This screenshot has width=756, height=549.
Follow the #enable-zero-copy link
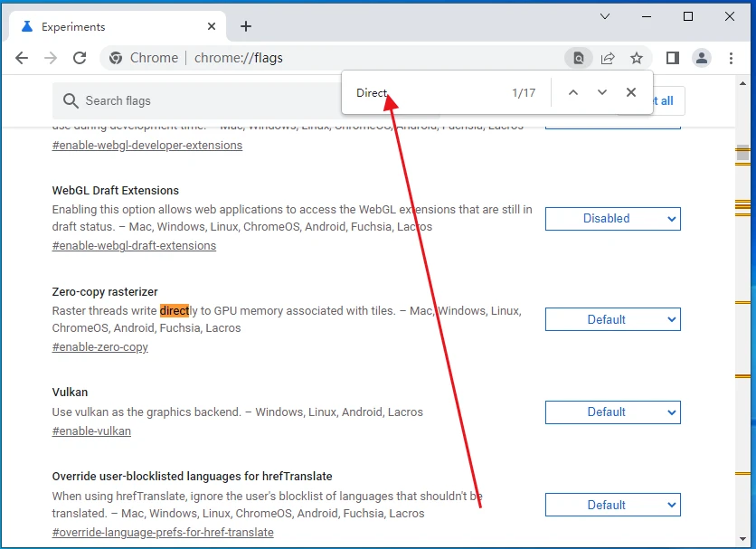tap(100, 347)
